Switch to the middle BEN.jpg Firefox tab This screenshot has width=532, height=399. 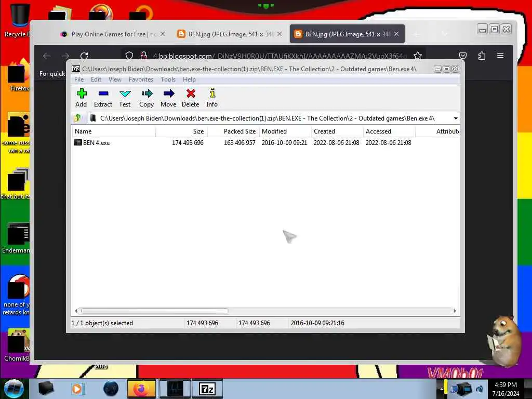(229, 34)
